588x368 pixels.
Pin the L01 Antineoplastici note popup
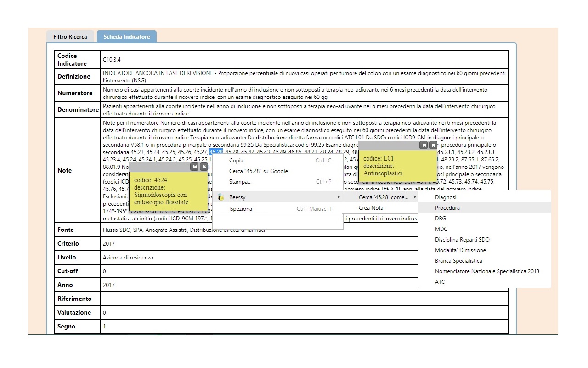[424, 145]
